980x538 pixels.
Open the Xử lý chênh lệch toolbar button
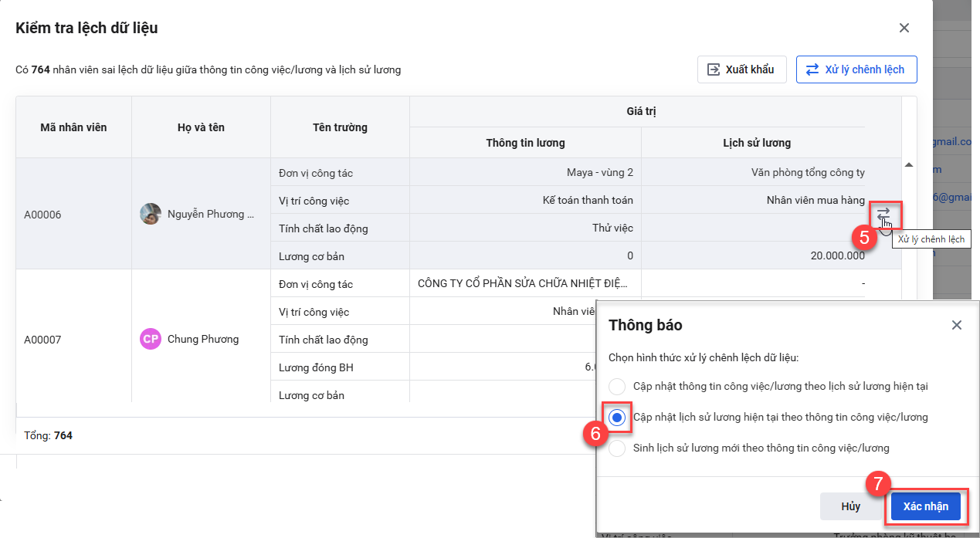(x=856, y=69)
